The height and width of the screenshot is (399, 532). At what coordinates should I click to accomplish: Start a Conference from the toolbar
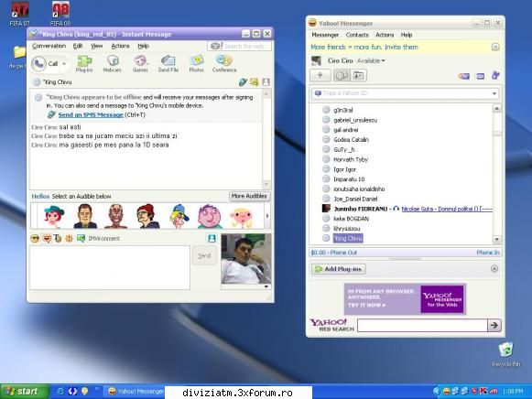(x=224, y=63)
